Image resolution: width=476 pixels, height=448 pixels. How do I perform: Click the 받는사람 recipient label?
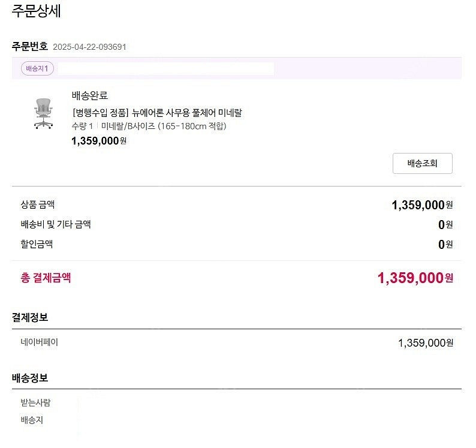click(35, 402)
